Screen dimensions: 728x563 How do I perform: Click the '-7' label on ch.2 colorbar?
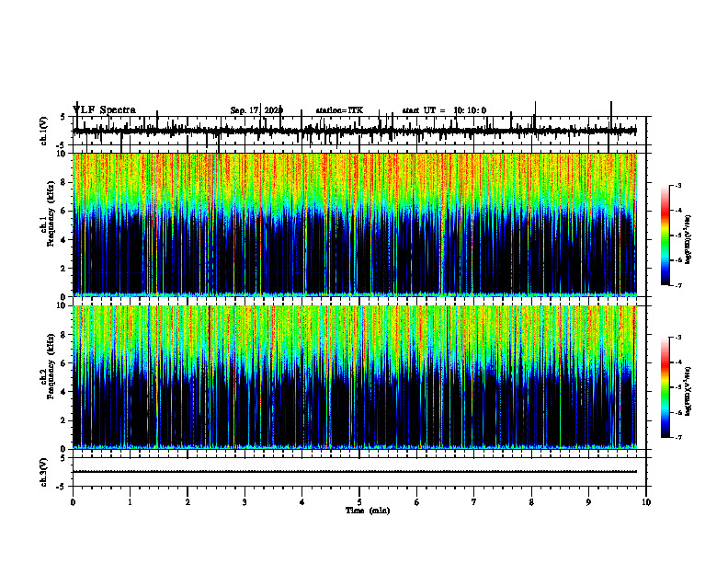tap(677, 438)
